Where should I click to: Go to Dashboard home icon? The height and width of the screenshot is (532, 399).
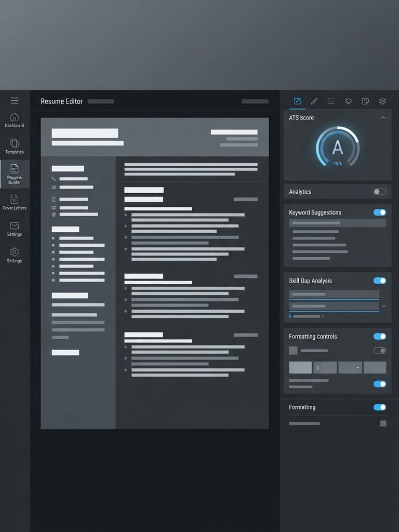pos(14,117)
